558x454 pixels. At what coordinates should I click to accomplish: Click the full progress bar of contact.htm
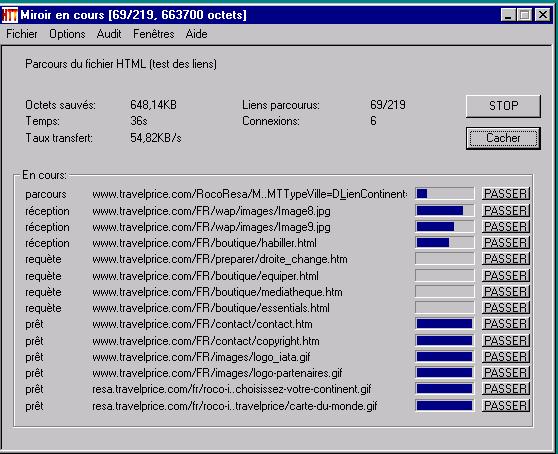coord(444,324)
